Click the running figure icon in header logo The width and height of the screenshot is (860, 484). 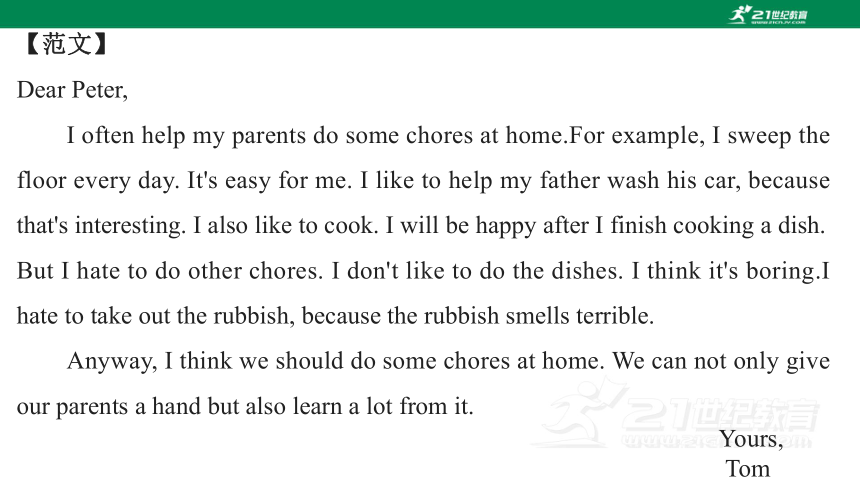739,14
